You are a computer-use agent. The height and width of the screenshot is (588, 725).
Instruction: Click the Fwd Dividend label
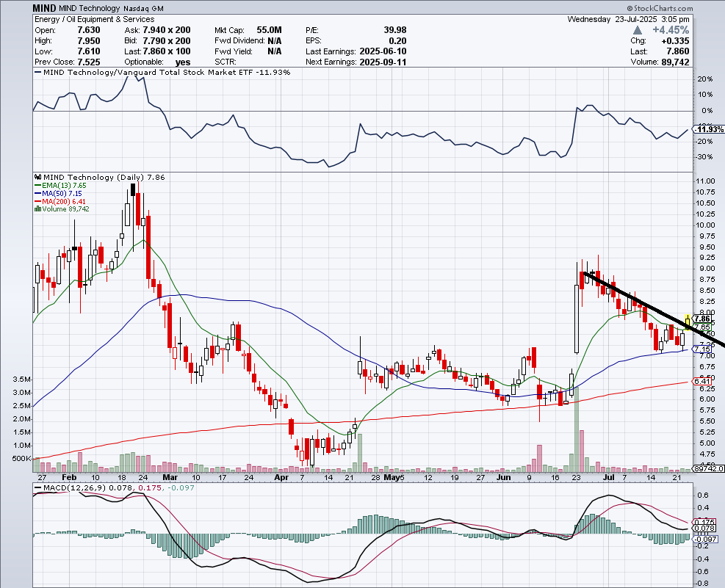tap(239, 40)
